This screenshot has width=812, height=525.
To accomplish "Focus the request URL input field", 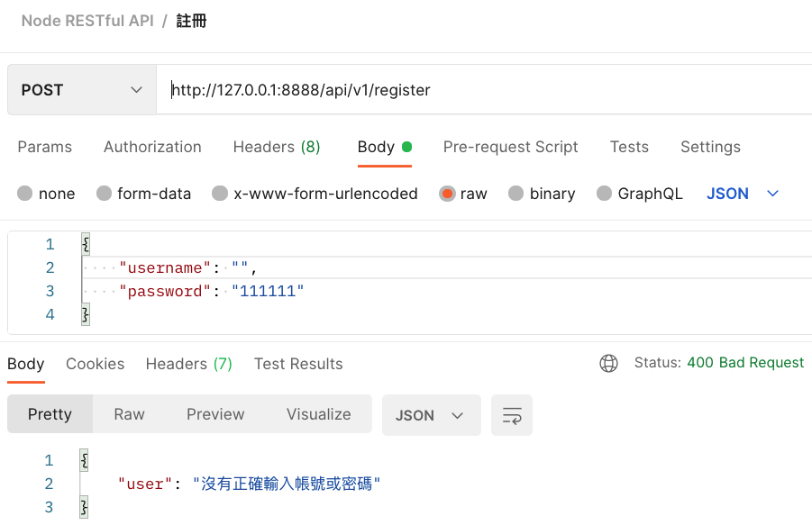I will point(484,90).
